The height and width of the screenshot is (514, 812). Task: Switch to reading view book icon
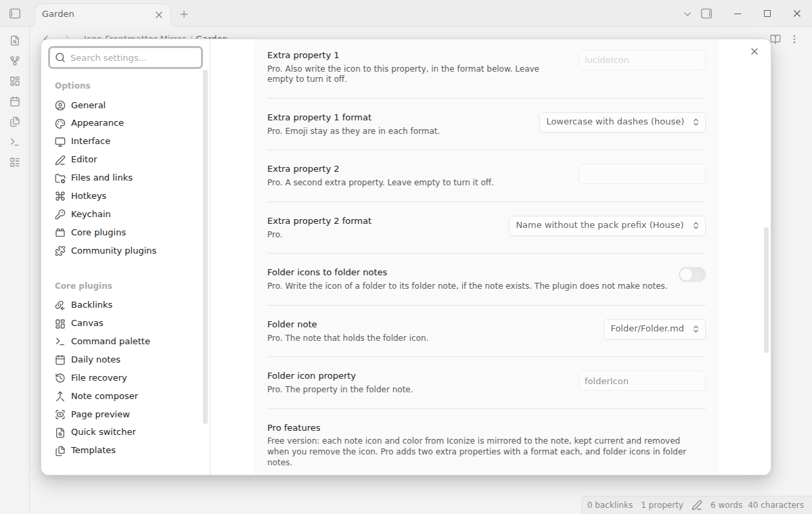pyautogui.click(x=775, y=39)
